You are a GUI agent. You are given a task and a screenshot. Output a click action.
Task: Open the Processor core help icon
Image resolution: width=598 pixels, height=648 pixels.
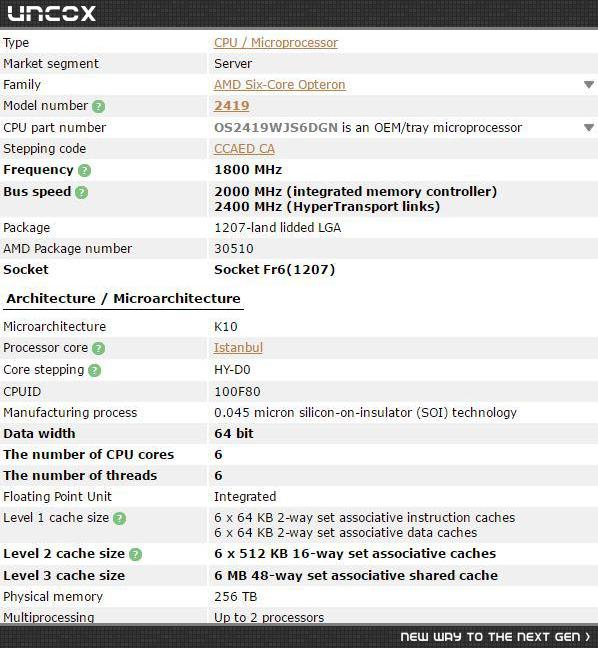(x=98, y=348)
